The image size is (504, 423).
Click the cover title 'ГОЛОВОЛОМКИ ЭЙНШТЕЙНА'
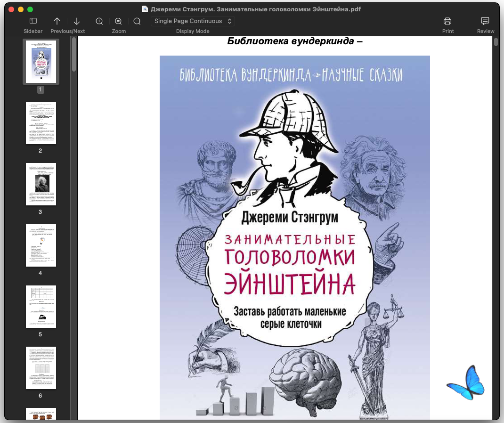tap(290, 271)
